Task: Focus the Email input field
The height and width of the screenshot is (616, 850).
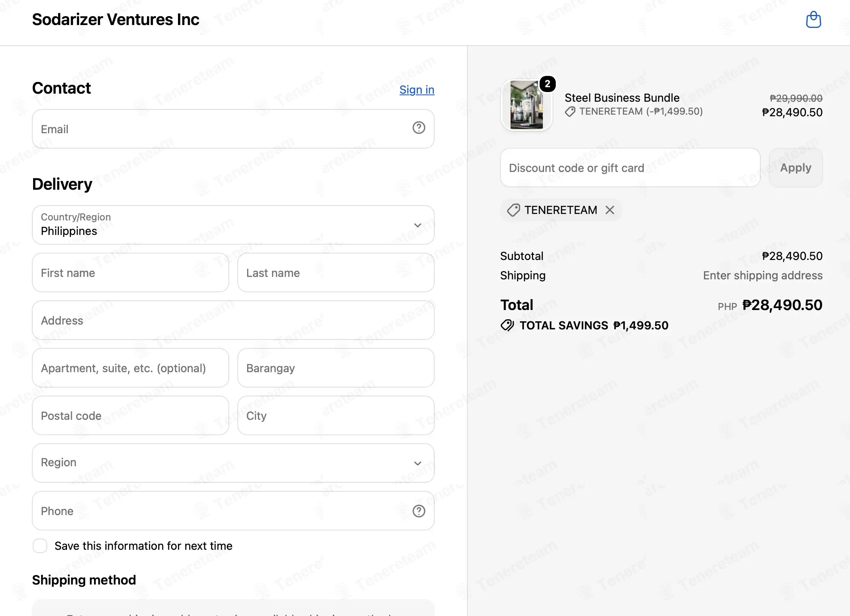Action: [233, 129]
